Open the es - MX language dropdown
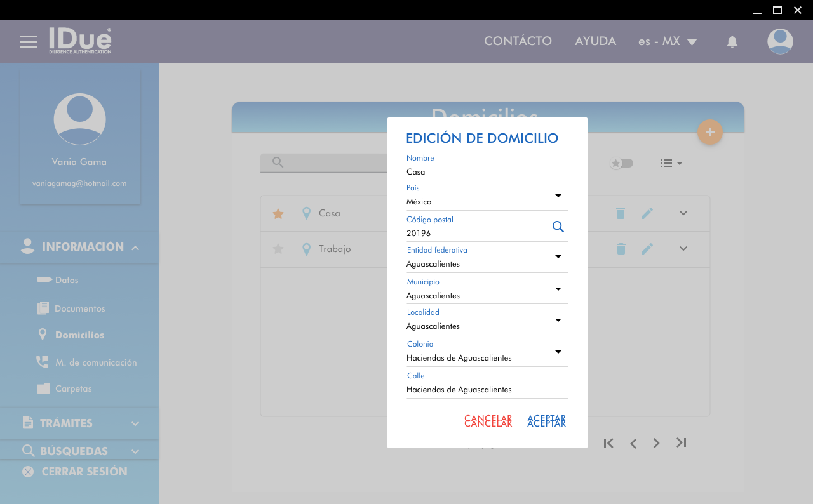 pyautogui.click(x=668, y=42)
